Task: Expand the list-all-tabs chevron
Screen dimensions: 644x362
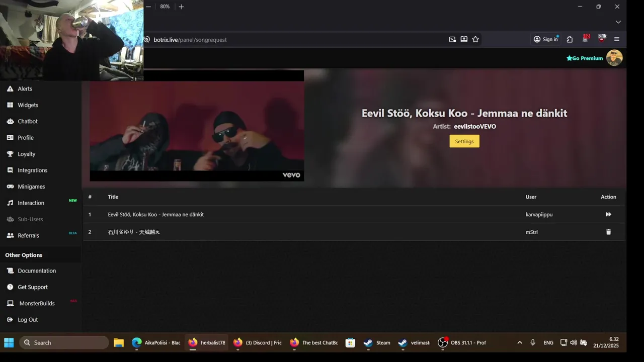Action: pos(618,22)
